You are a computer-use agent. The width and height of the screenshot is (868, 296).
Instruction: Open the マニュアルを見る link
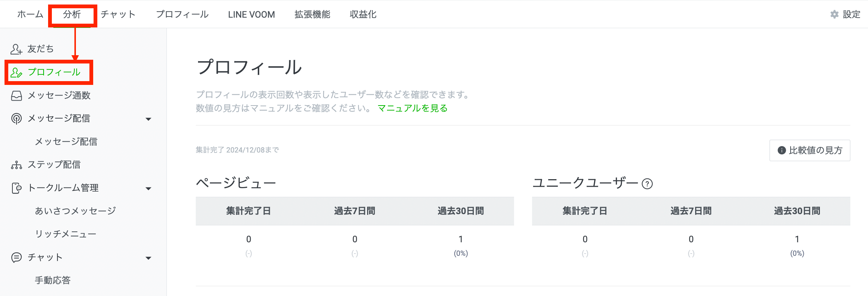412,108
